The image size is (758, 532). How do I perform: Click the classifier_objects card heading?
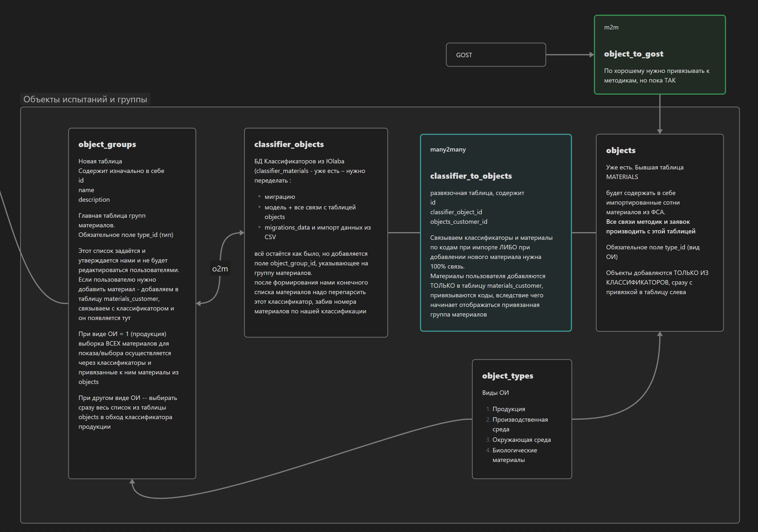pos(289,144)
